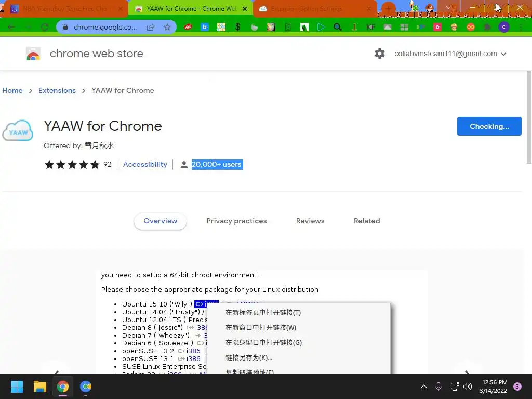Image resolution: width=532 pixels, height=399 pixels.
Task: Click the orange anchor extension icon
Action: tap(354, 27)
